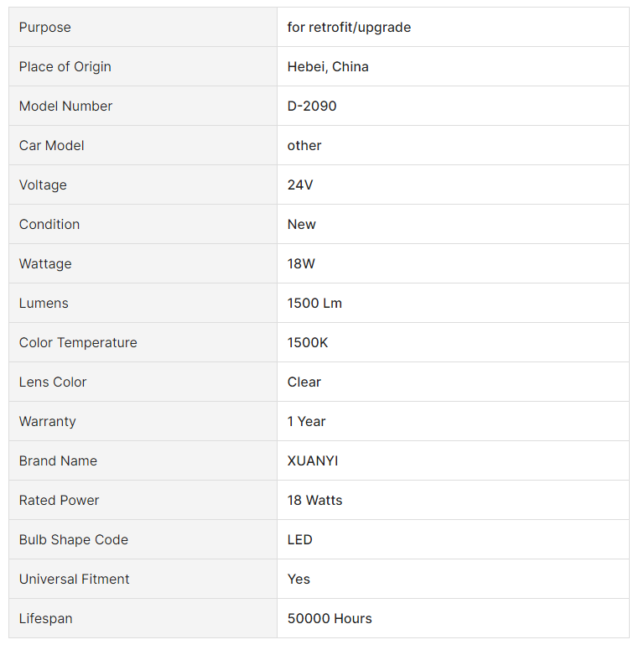Select the XUANYI brand name
The width and height of the screenshot is (644, 650).
(x=313, y=460)
